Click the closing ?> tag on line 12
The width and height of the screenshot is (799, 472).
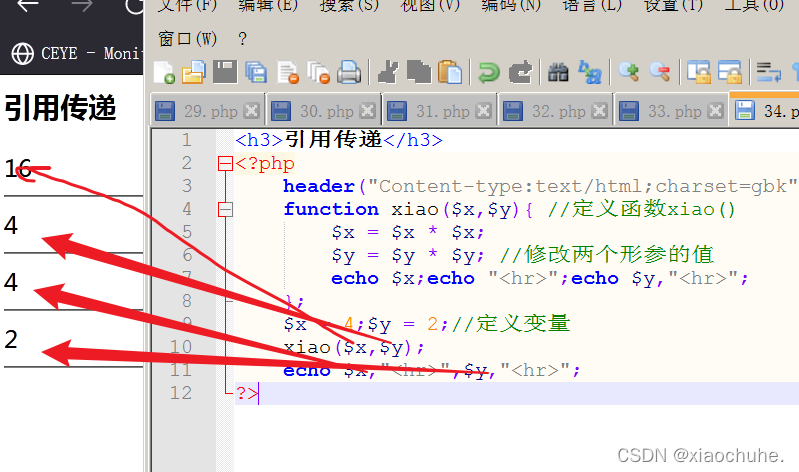[247, 393]
